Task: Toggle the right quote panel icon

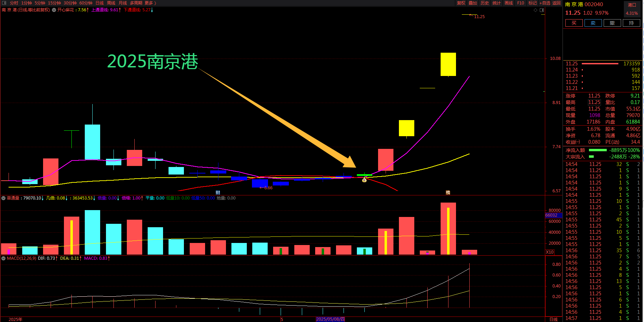Action: coord(542,10)
